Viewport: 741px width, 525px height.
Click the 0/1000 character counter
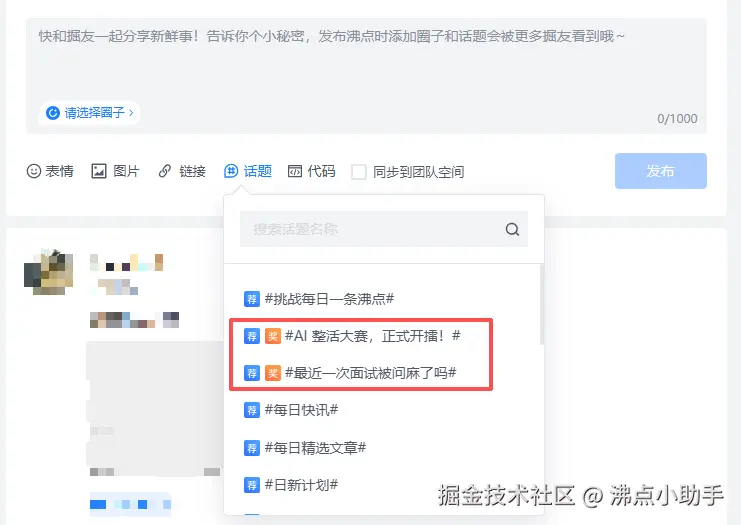click(x=677, y=119)
